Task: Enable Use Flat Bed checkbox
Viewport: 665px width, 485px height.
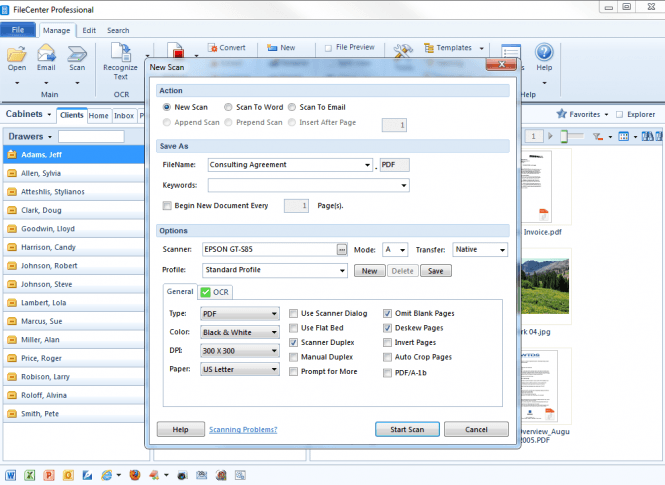Action: pos(293,328)
